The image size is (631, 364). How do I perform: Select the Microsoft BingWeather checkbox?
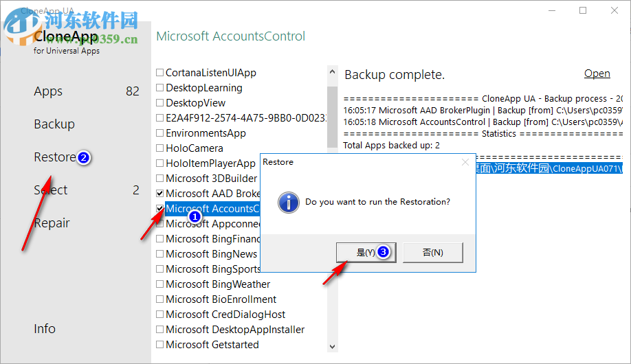tap(160, 284)
